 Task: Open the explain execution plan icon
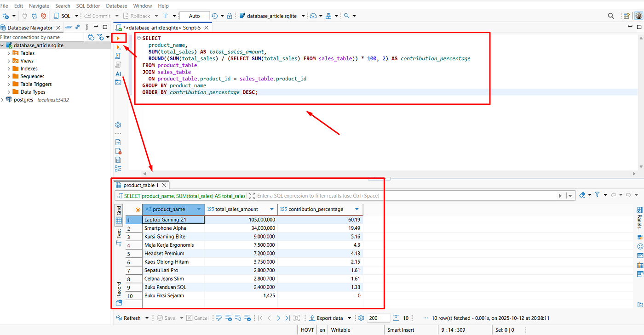coord(118,65)
